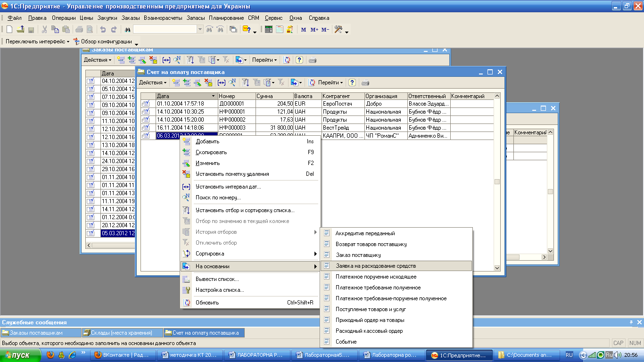Choose Вывести список... entry
This screenshot has width=644, height=362.
[x=250, y=279]
